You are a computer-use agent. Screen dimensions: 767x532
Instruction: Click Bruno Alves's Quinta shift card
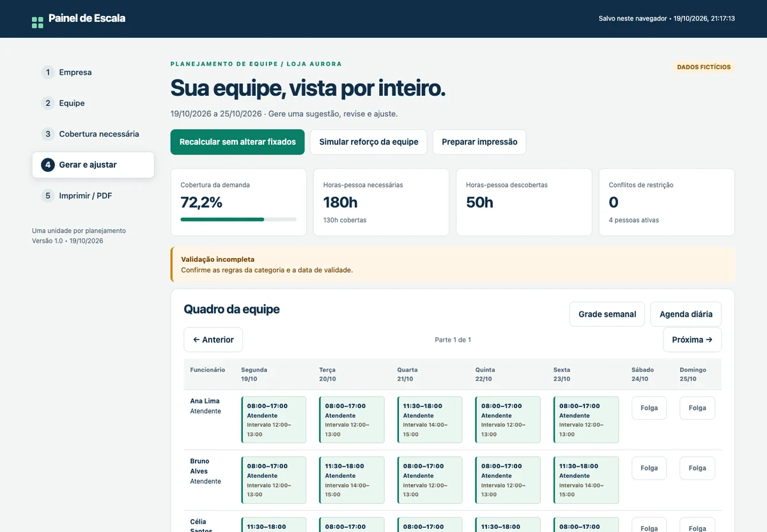[x=507, y=480]
